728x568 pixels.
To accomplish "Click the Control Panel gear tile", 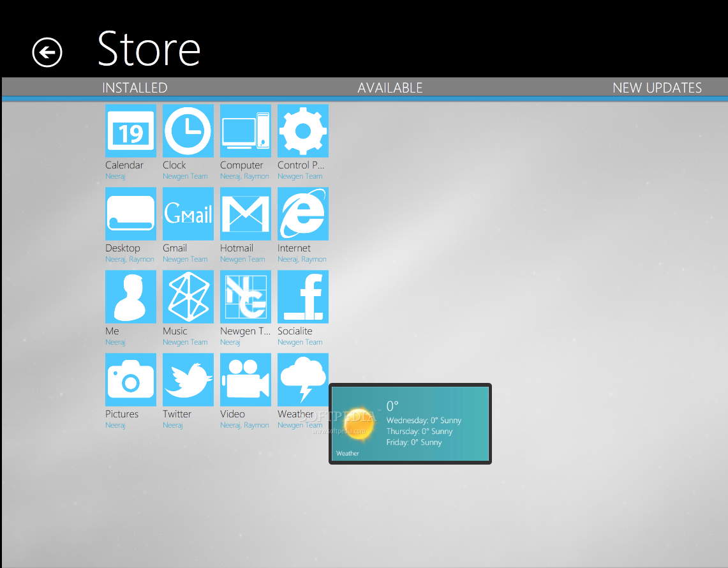I will click(x=302, y=131).
